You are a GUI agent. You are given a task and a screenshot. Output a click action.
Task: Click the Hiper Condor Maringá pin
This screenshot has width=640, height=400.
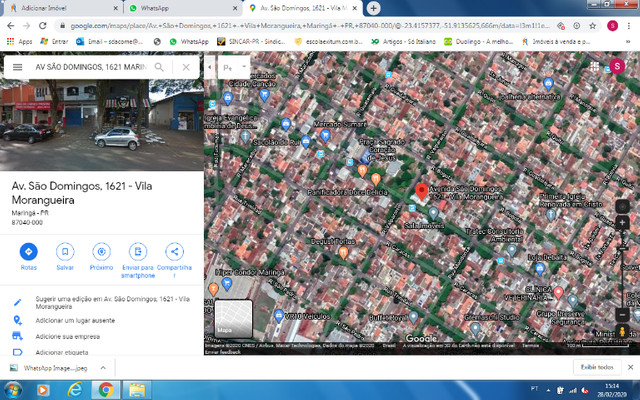227,283
